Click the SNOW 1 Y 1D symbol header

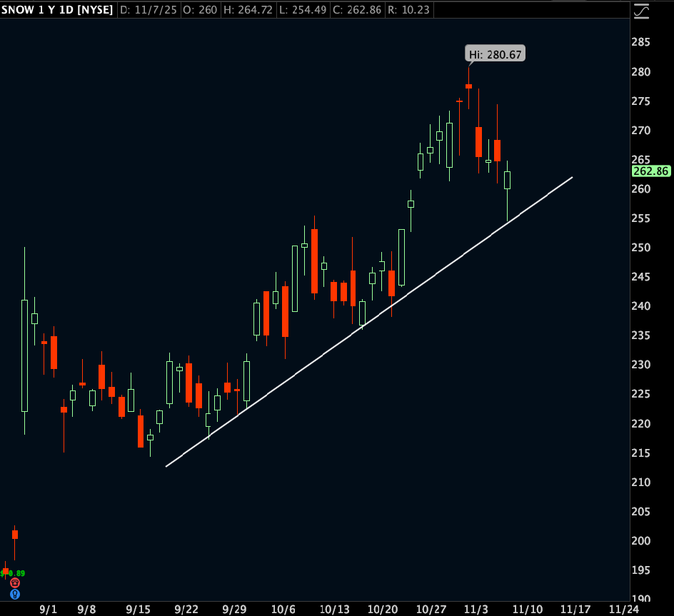pos(57,10)
